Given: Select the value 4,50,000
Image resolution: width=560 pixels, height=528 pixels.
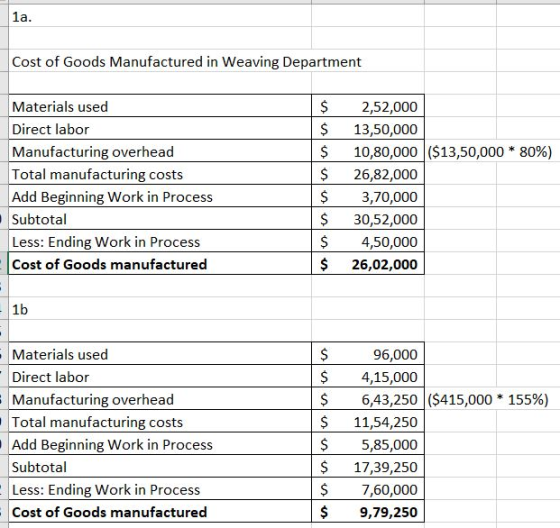Looking at the screenshot, I should pyautogui.click(x=389, y=242).
